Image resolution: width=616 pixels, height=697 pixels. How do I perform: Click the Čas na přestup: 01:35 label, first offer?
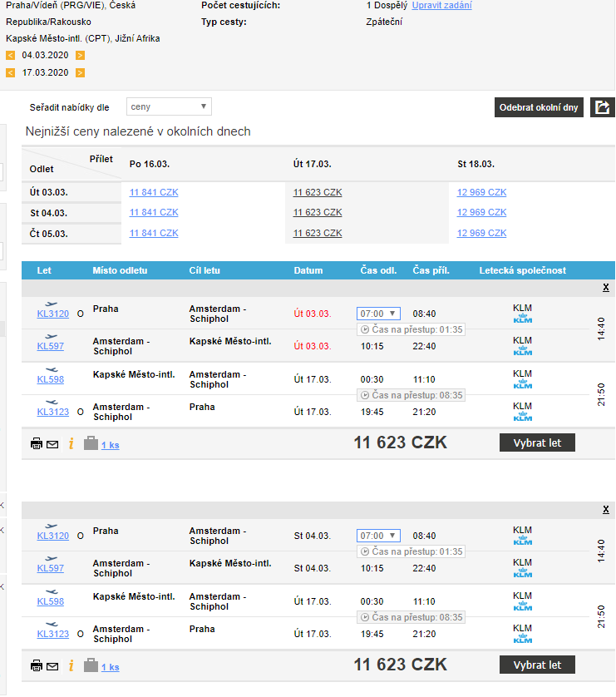(x=411, y=330)
